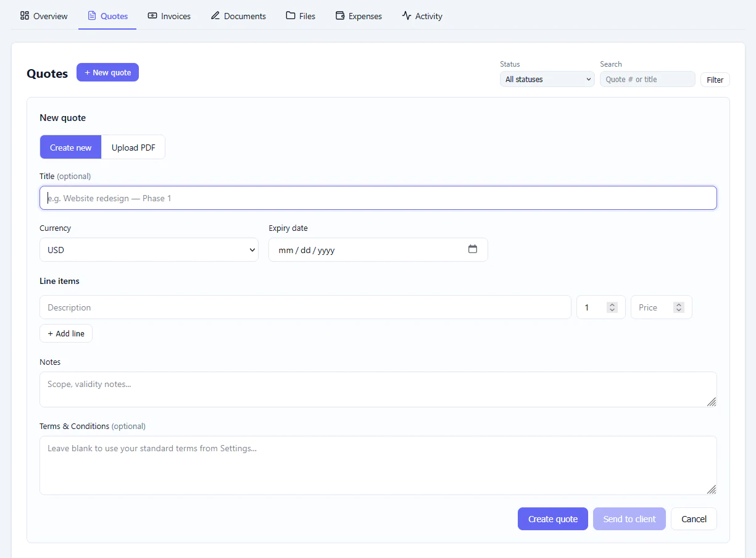Click the Notes textarea resize handle
756x558 pixels.
pyautogui.click(x=712, y=402)
